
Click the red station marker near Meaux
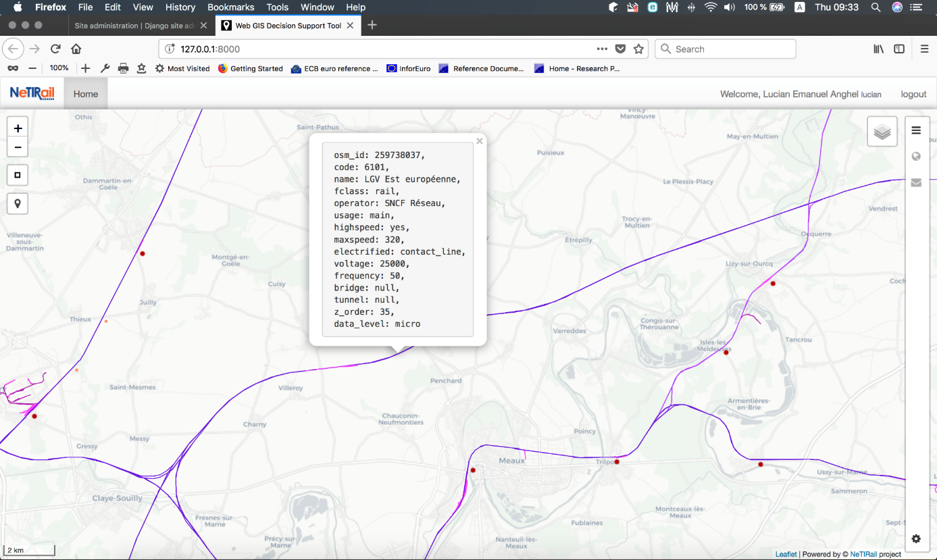[473, 470]
